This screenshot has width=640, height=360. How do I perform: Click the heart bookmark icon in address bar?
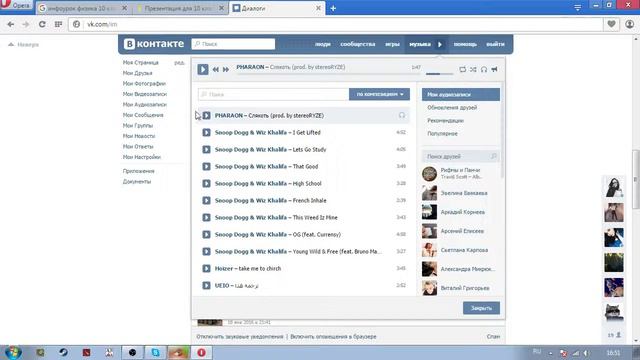point(611,24)
